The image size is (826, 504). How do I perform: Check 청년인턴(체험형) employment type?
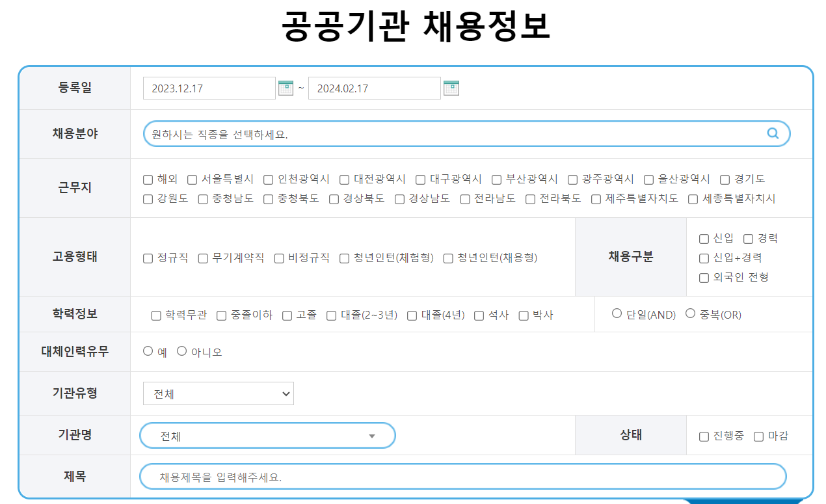point(343,258)
